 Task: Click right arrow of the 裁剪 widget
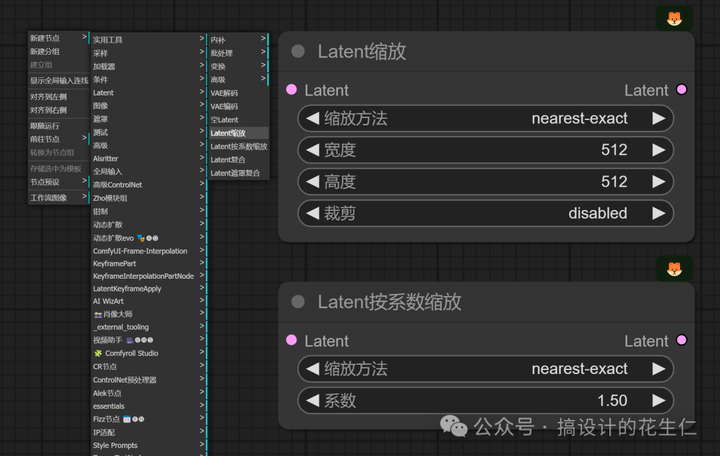point(659,213)
